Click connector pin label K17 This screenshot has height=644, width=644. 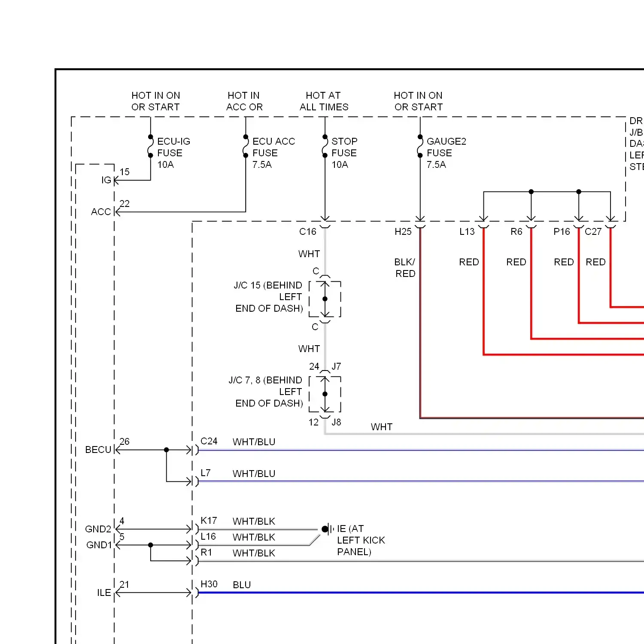pyautogui.click(x=209, y=520)
